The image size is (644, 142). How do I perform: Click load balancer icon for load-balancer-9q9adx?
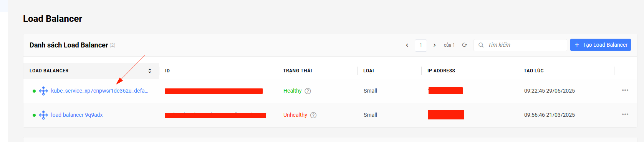click(x=43, y=115)
